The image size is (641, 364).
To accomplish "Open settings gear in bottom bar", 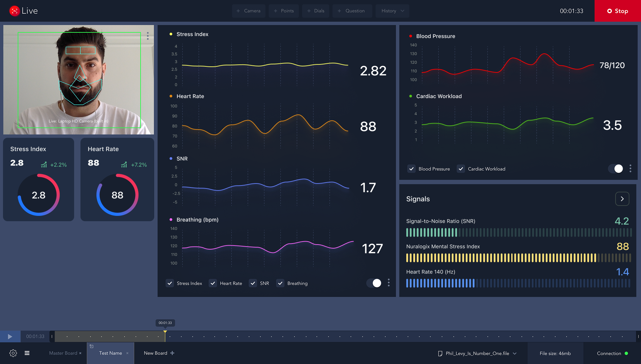I will coord(13,353).
